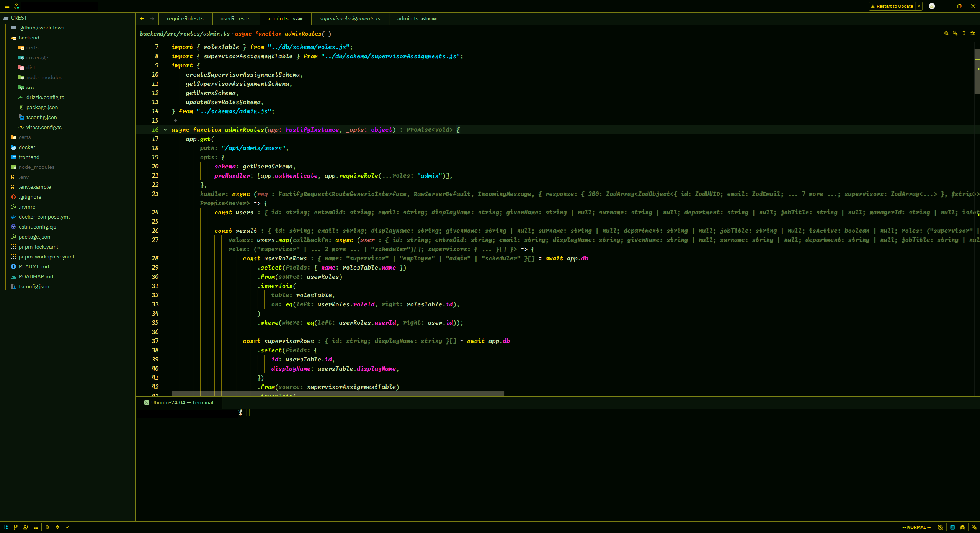Open the collaboration panel people icon
Screen dimensions: 980x533
click(x=26, y=527)
